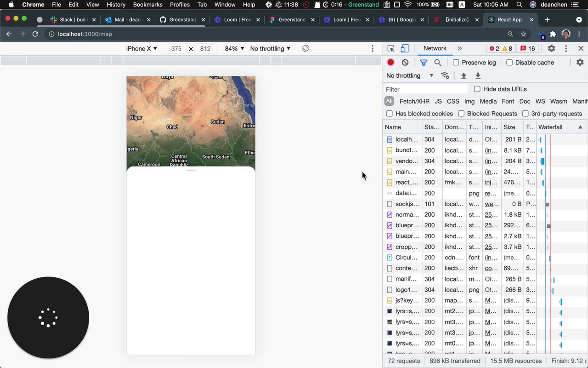Open the network search magnifier
588x368 pixels.
[x=438, y=63]
